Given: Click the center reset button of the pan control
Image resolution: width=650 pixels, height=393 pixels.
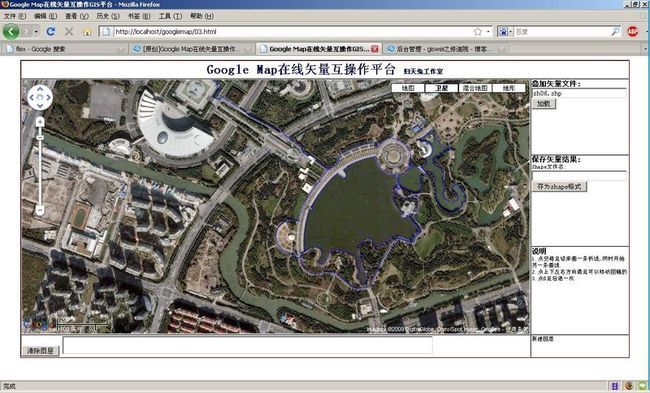Looking at the screenshot, I should [x=40, y=98].
